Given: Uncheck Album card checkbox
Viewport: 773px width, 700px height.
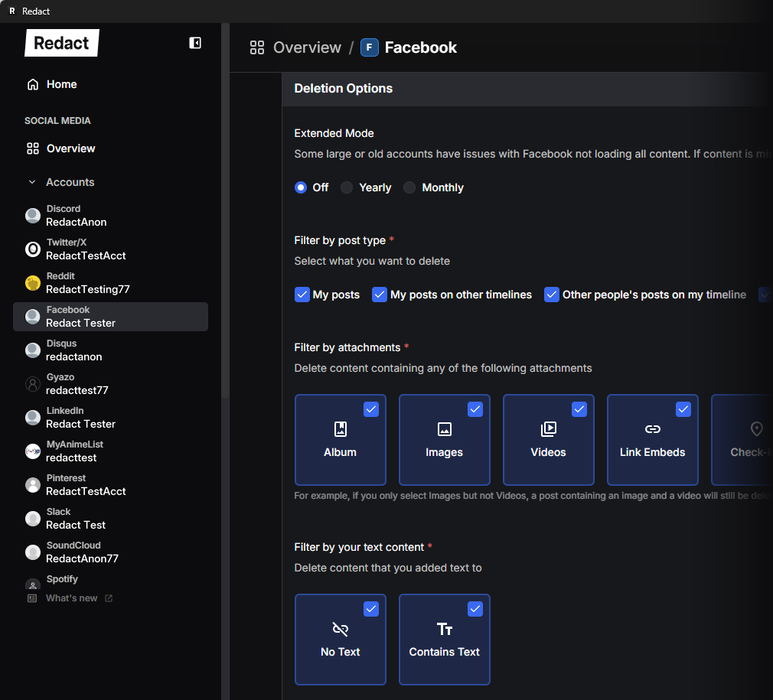Looking at the screenshot, I should (370, 409).
